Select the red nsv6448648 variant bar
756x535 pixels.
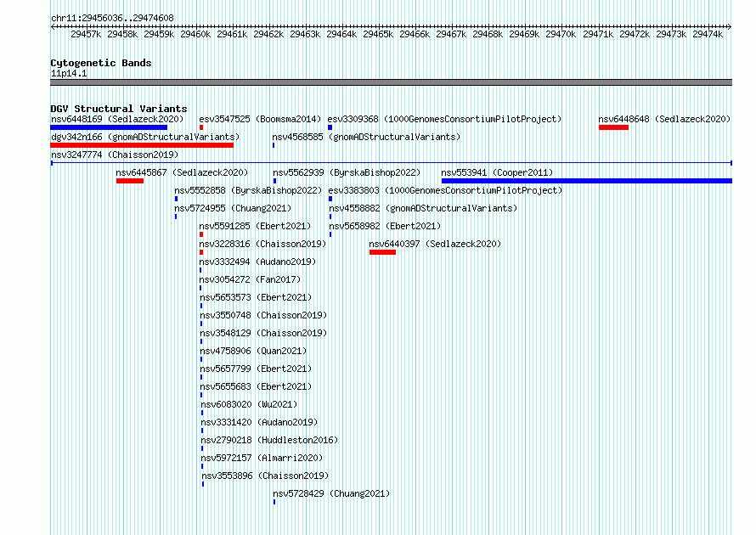[613, 127]
